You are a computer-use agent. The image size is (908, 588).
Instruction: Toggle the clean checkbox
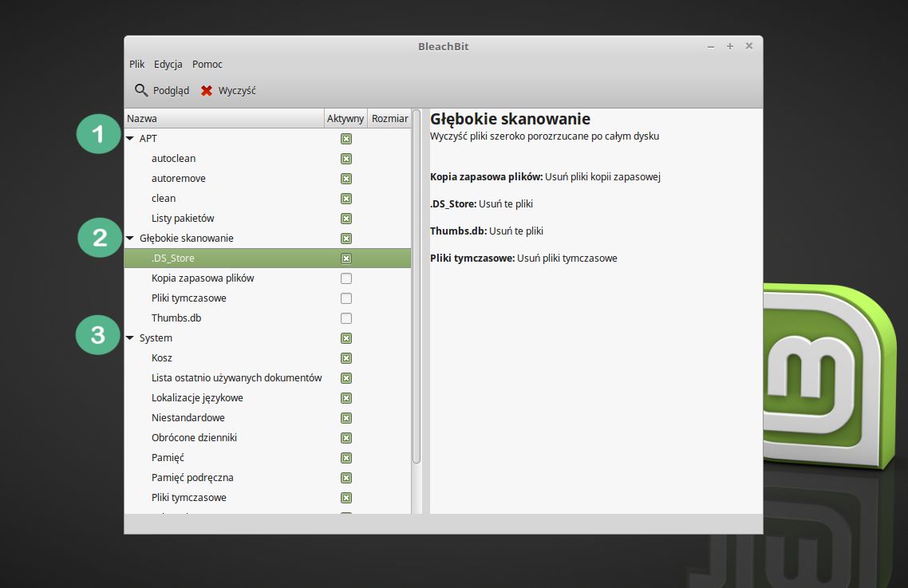[346, 199]
